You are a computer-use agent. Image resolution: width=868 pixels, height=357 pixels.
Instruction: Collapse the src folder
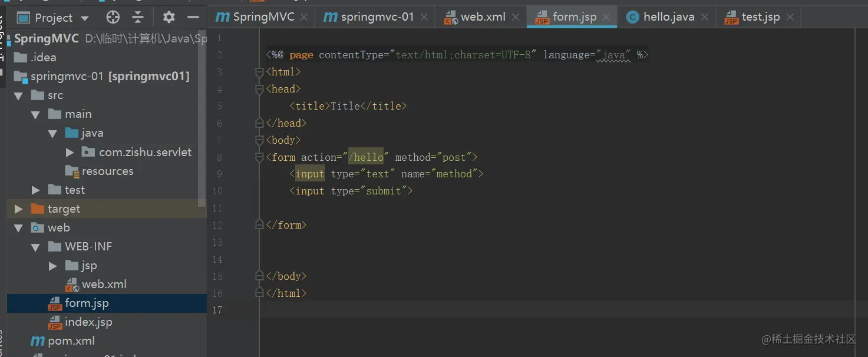coord(18,95)
